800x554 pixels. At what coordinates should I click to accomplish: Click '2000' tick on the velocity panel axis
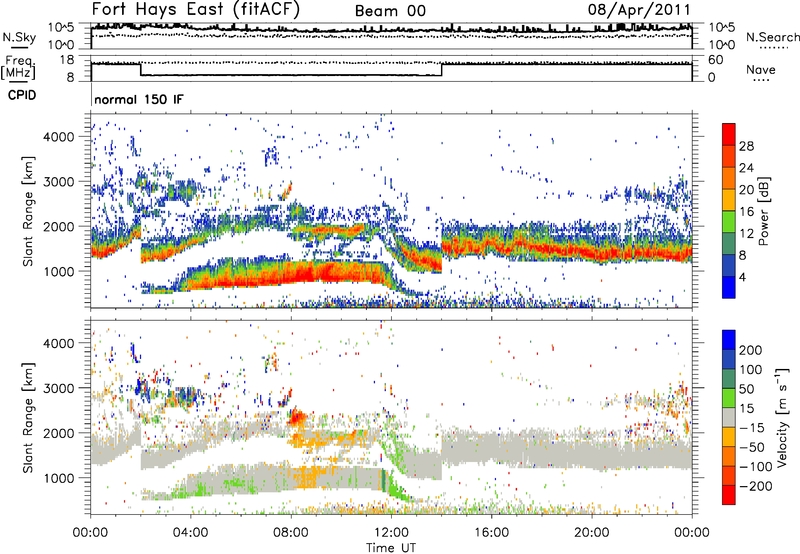click(58, 433)
